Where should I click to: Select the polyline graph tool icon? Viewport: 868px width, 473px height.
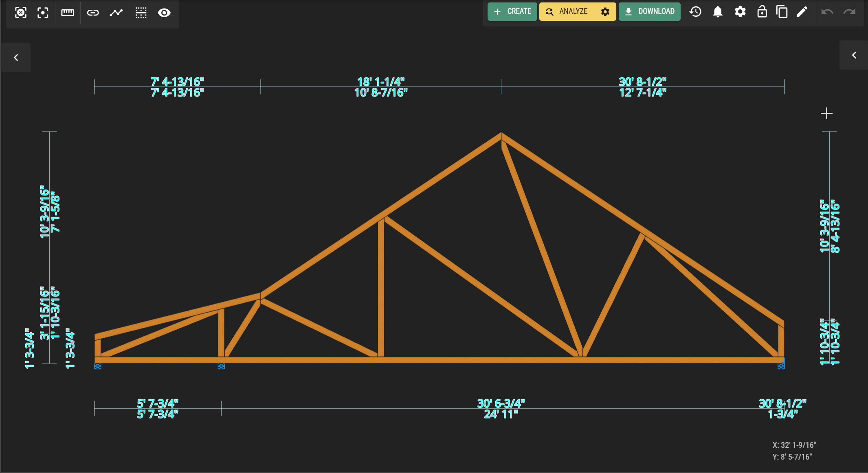click(x=116, y=13)
